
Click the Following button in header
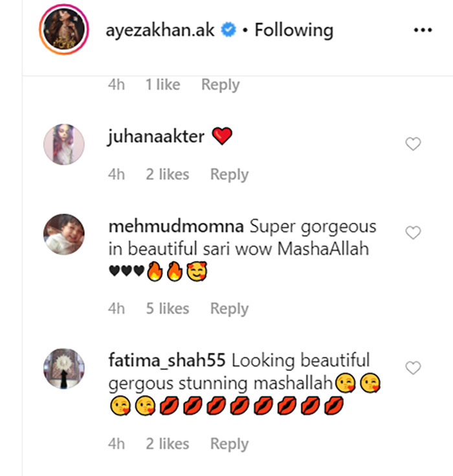[x=294, y=30]
